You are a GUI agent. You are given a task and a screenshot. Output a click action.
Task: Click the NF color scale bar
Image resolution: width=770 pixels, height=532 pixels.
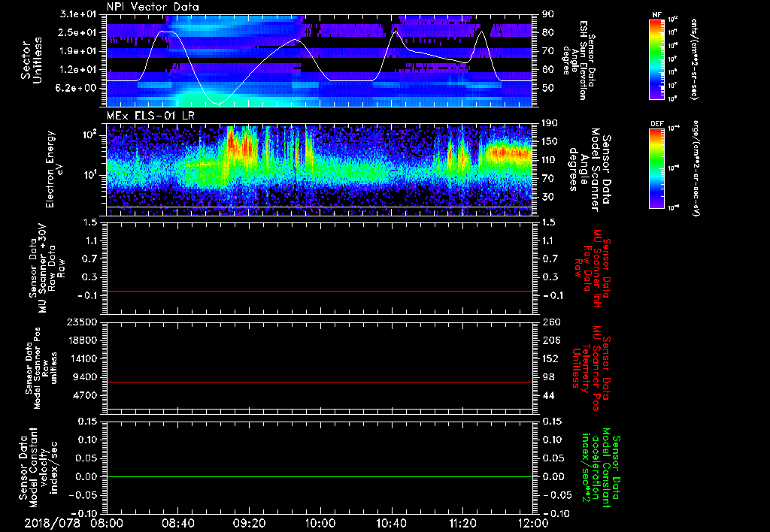click(657, 59)
